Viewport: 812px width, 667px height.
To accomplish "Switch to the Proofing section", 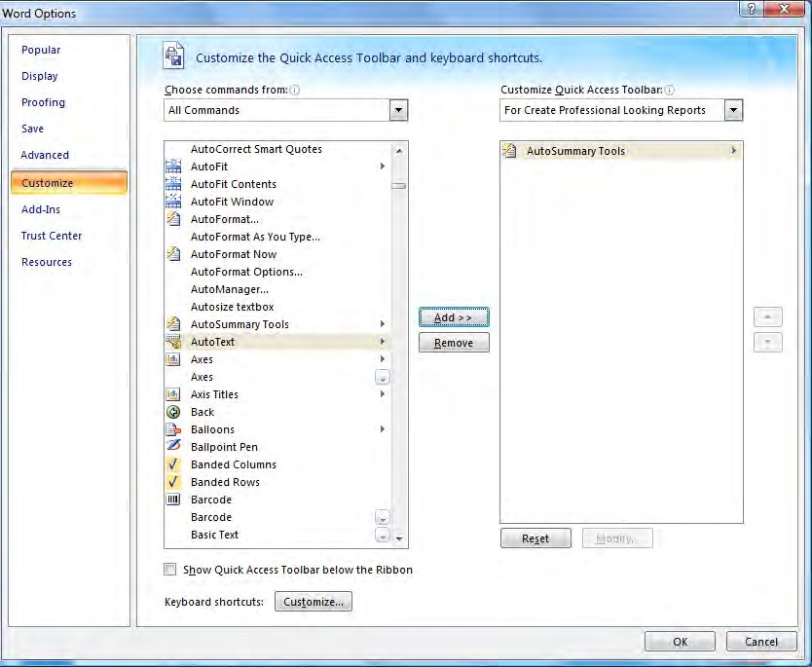I will pyautogui.click(x=43, y=102).
